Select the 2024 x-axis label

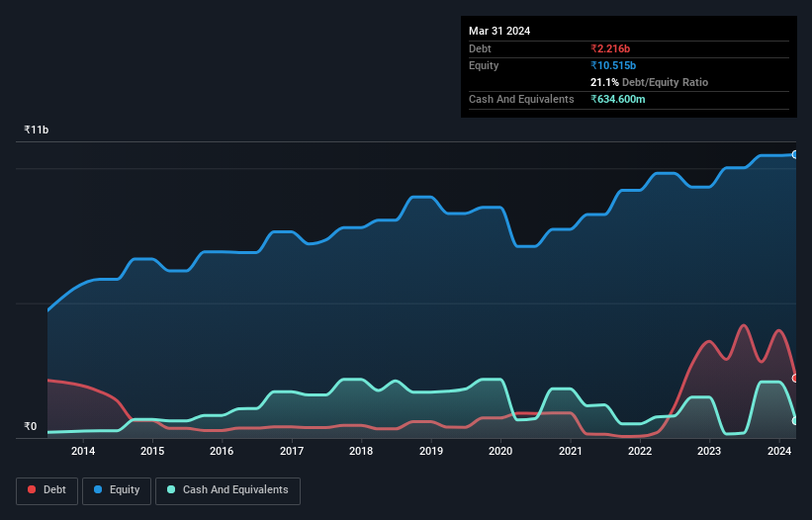(x=778, y=451)
